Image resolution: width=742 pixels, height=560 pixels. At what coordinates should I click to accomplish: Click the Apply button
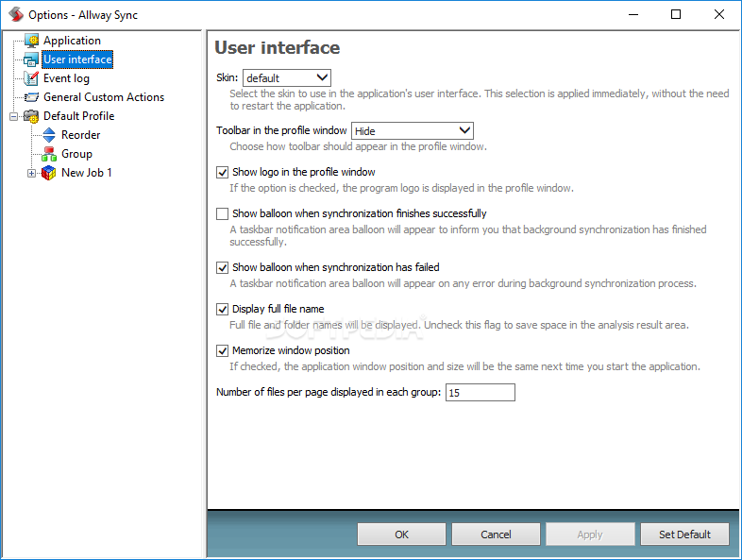pos(590,535)
